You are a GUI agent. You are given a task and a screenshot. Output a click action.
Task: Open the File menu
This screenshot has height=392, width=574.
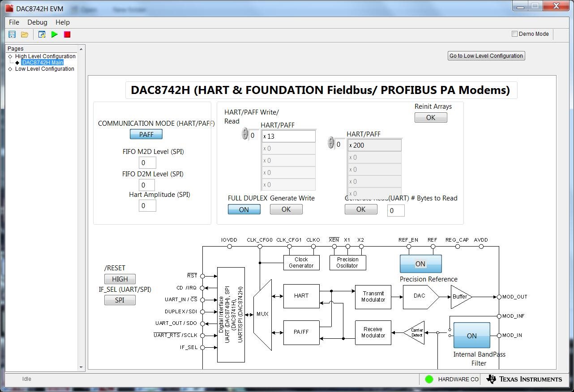coord(14,22)
